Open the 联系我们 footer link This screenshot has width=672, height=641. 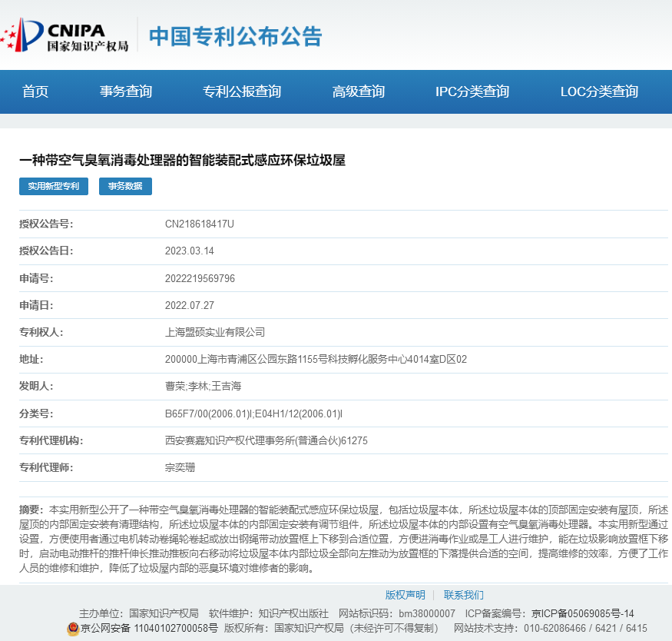pyautogui.click(x=464, y=595)
